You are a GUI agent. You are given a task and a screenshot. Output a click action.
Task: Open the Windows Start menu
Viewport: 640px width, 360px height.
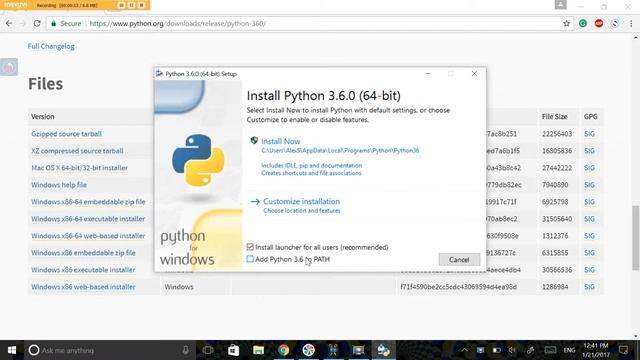coord(12,350)
